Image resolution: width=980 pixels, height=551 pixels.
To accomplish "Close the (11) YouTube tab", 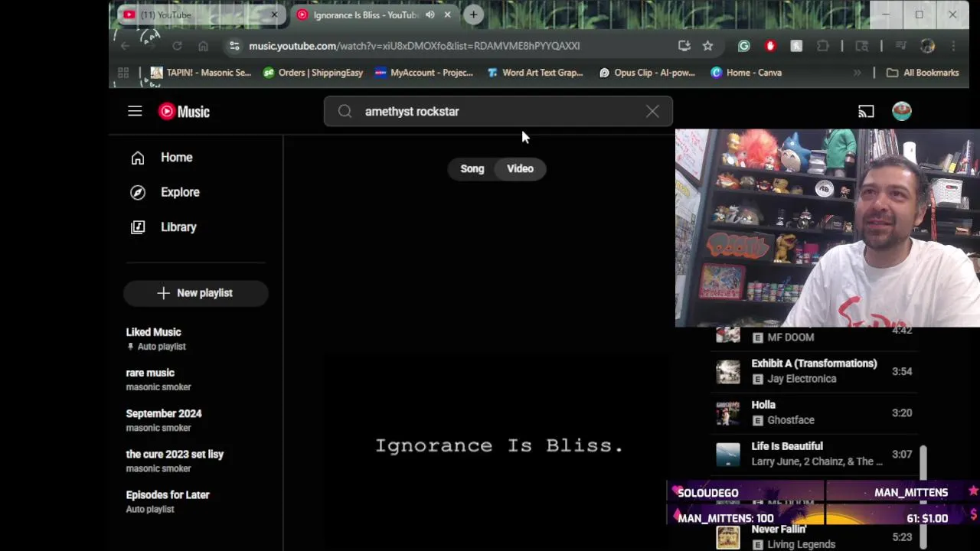I will (x=274, y=15).
